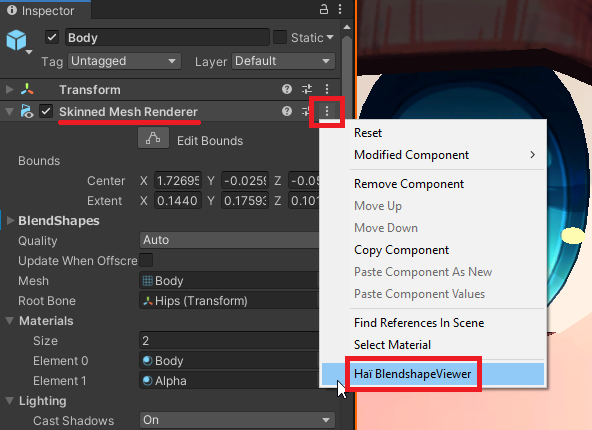Open the Layer Default dropdown
Image resolution: width=592 pixels, height=430 pixels.
[284, 61]
